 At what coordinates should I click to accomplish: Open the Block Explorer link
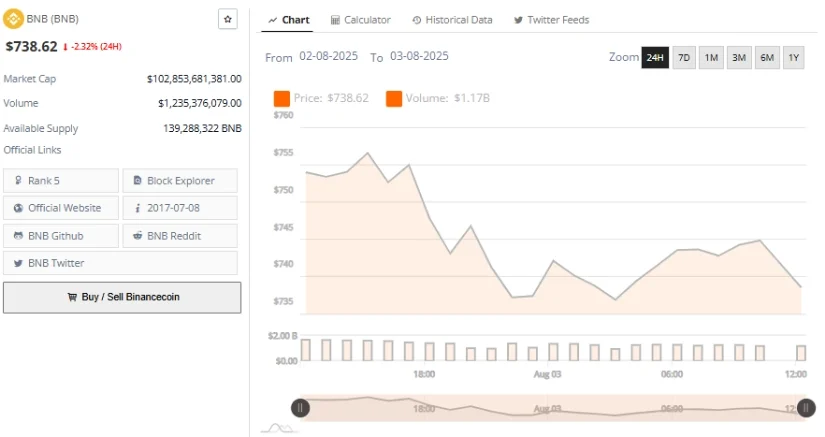tap(180, 181)
